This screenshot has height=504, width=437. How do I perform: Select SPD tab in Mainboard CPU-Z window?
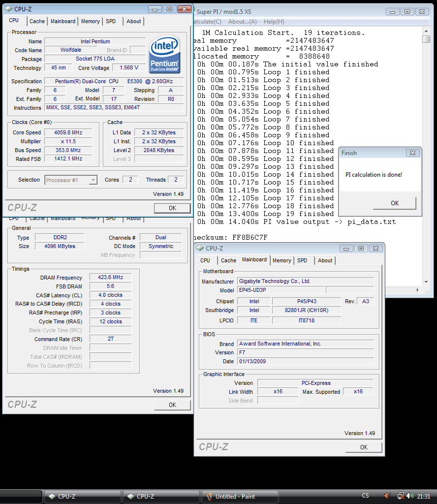(302, 260)
